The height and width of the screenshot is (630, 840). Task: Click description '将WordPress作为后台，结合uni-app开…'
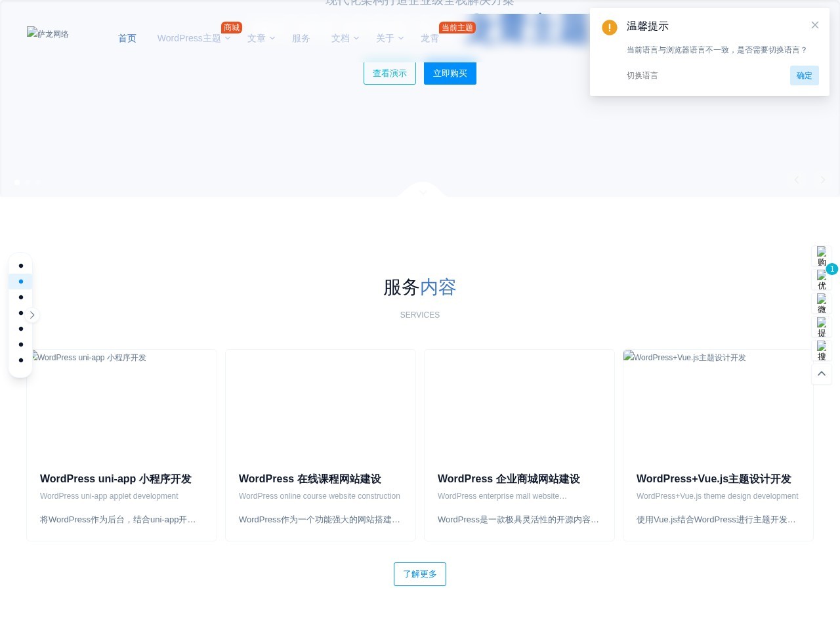point(118,520)
